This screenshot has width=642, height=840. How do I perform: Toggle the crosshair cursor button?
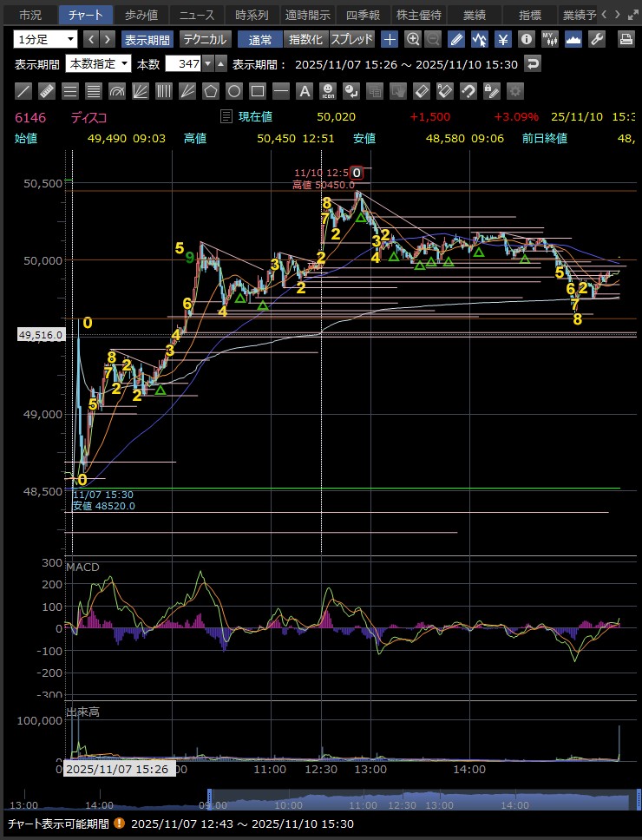tap(390, 39)
